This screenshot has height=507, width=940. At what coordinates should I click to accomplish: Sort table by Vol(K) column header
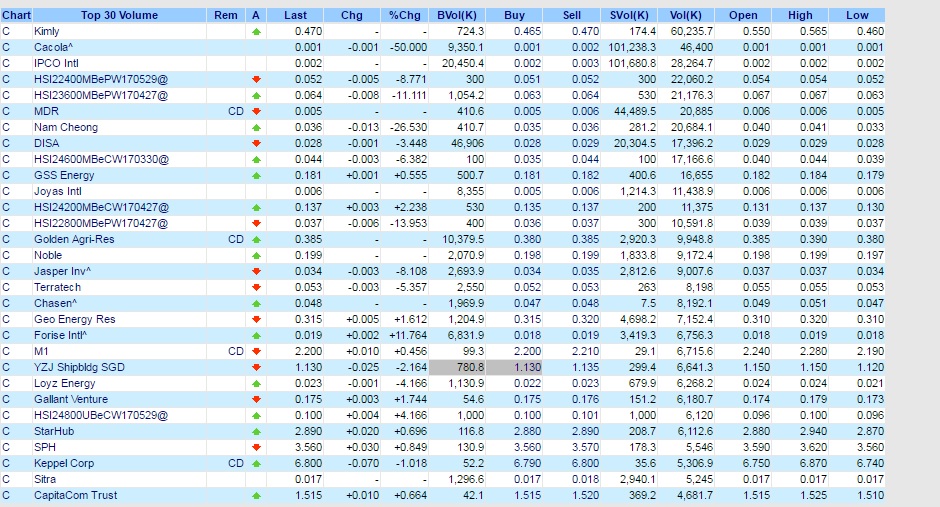point(686,15)
